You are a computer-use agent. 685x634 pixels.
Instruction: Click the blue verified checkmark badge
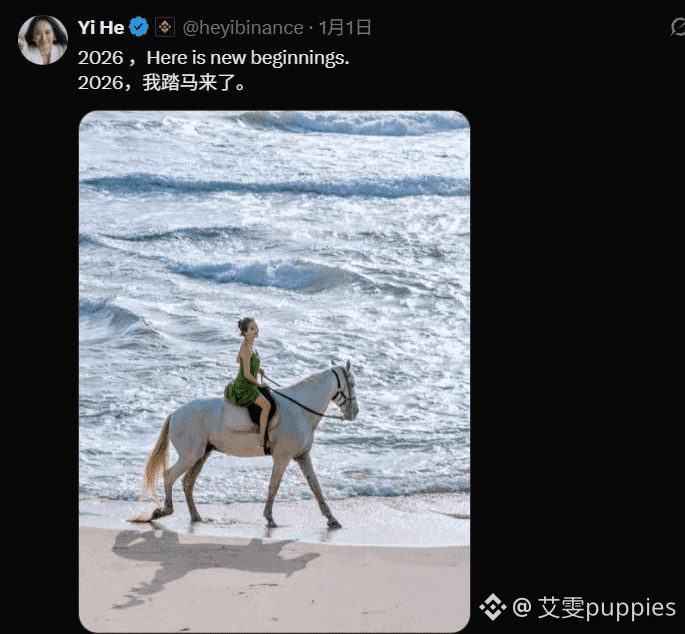pos(139,27)
